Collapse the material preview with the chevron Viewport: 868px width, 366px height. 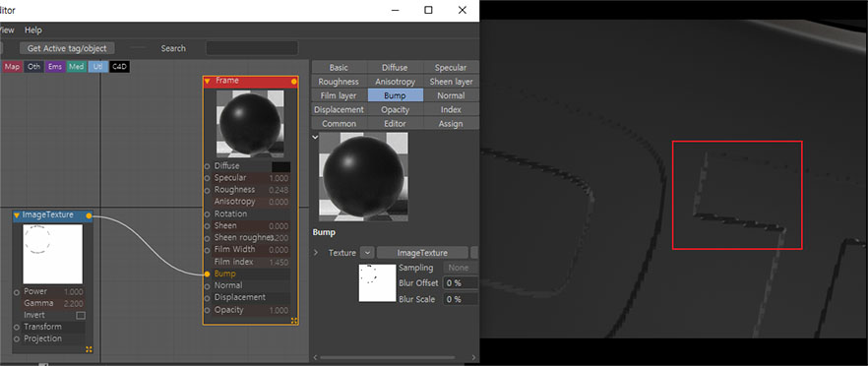[x=315, y=137]
